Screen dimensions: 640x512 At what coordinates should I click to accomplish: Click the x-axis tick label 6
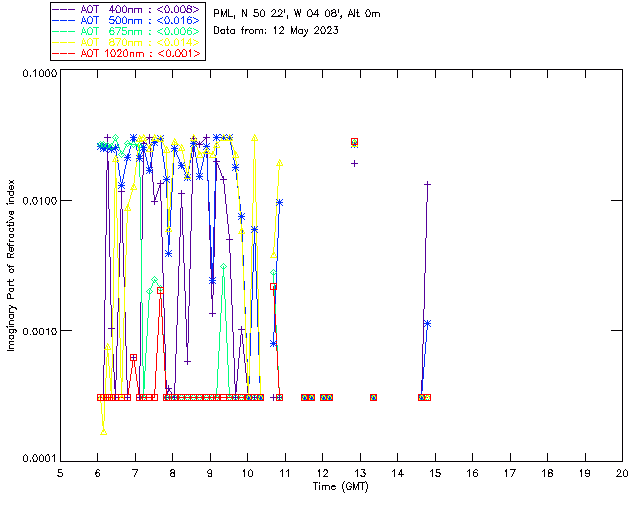[x=98, y=473]
